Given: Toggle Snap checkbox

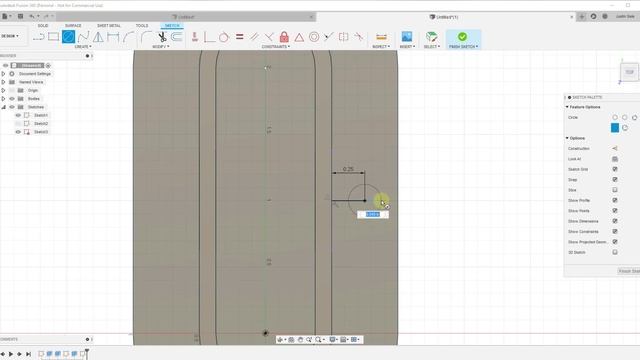Looking at the screenshot, I should pyautogui.click(x=615, y=180).
